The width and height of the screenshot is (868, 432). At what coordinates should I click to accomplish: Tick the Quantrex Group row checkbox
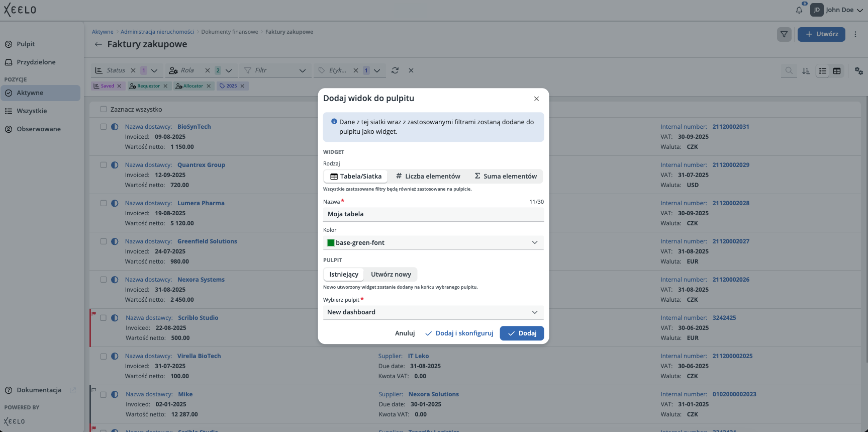tap(104, 165)
